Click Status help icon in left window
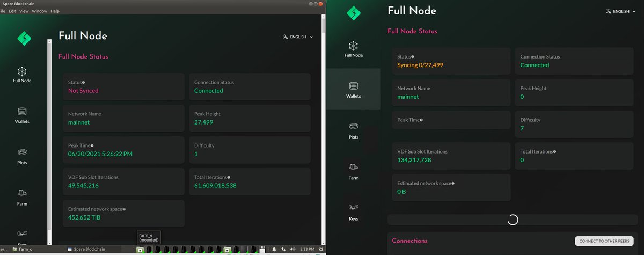Viewport: 644px width, 255px height. pos(84,83)
